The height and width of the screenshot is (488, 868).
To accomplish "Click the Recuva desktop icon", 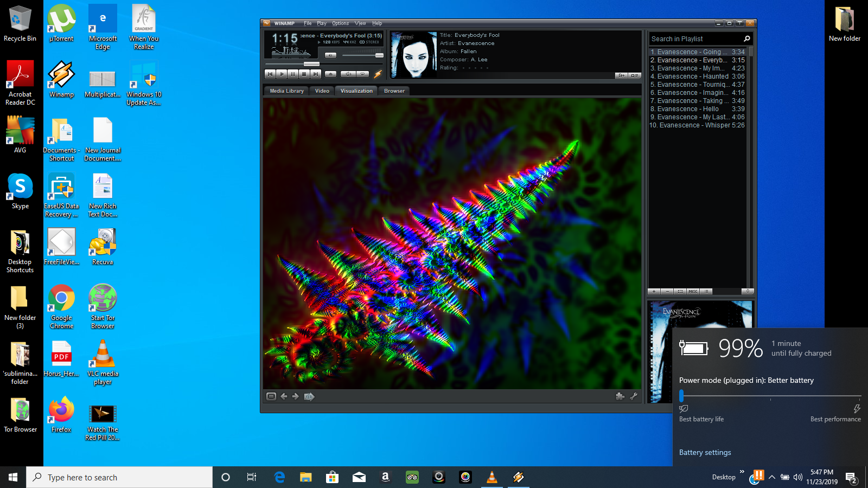I will (103, 247).
